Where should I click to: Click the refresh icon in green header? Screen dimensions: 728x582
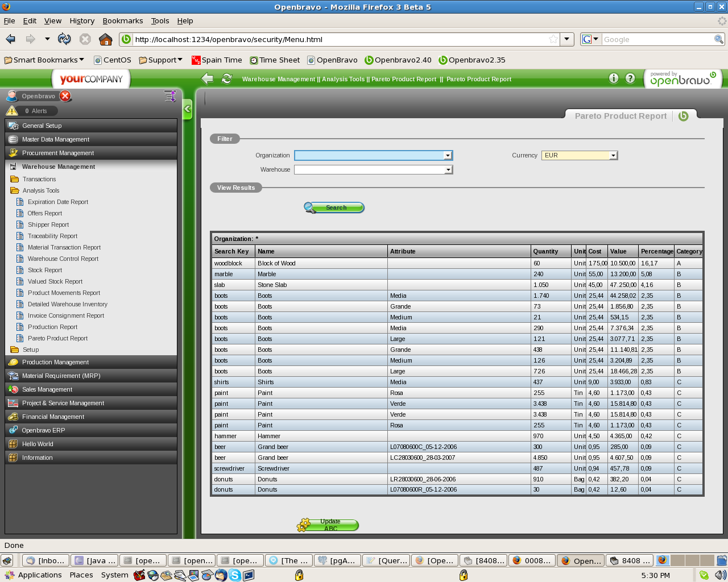pyautogui.click(x=226, y=79)
